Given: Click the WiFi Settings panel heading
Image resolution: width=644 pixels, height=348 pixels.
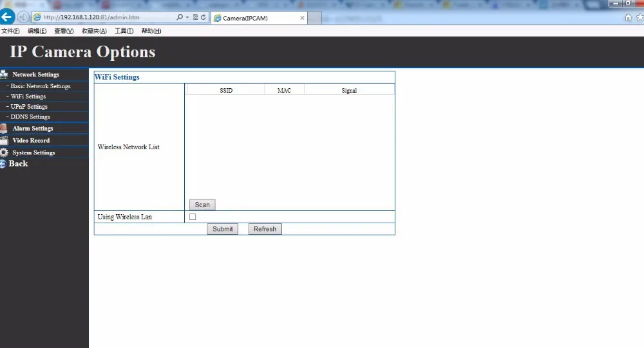Looking at the screenshot, I should point(117,77).
